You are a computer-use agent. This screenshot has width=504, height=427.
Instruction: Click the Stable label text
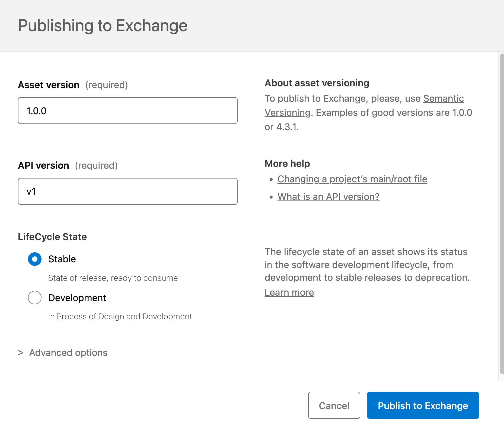(x=62, y=259)
